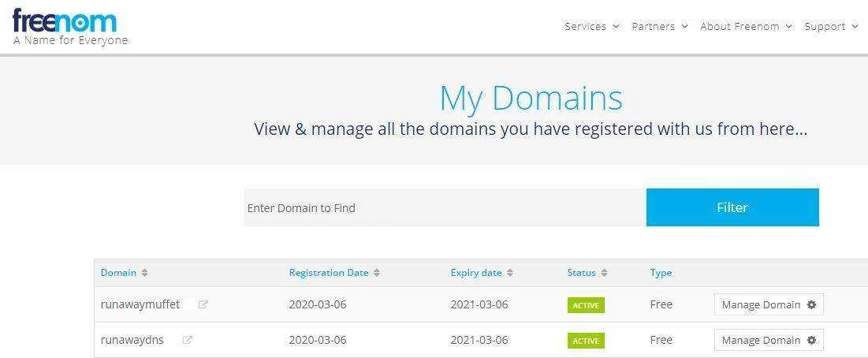Click the Expiry date column header
The height and width of the screenshot is (358, 868).
tap(476, 273)
